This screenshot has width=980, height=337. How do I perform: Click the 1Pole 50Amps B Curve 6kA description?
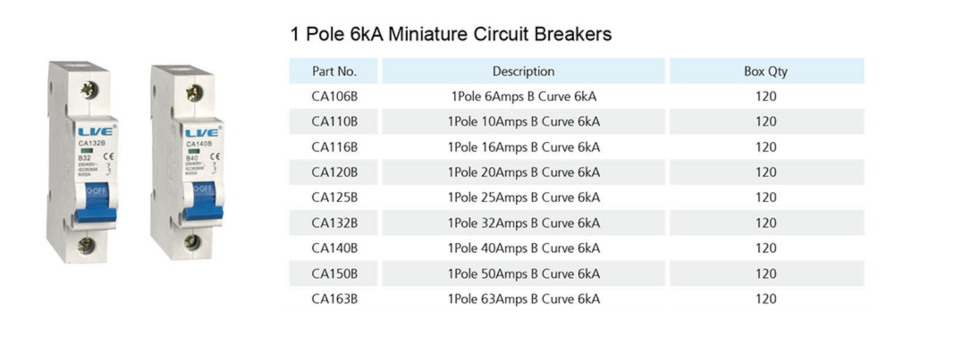[x=523, y=274]
